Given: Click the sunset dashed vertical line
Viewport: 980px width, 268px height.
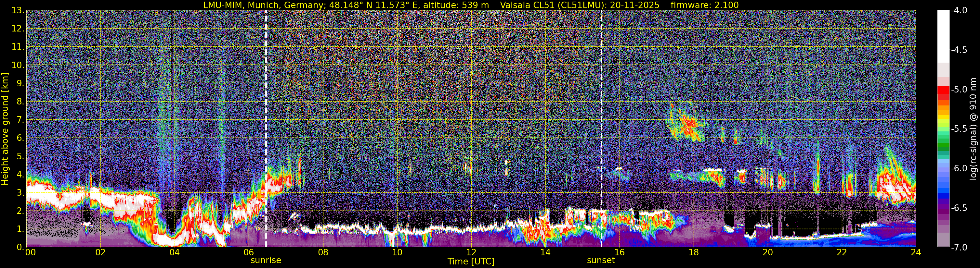Looking at the screenshot, I should coord(601,129).
